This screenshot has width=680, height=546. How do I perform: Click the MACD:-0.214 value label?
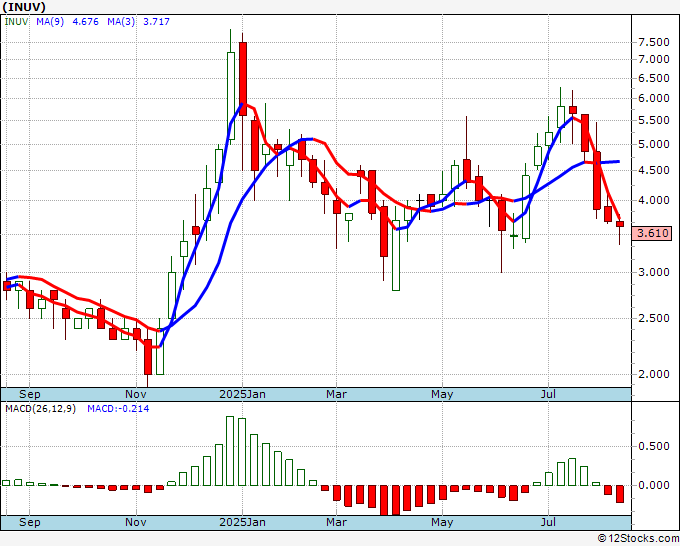pyautogui.click(x=116, y=408)
